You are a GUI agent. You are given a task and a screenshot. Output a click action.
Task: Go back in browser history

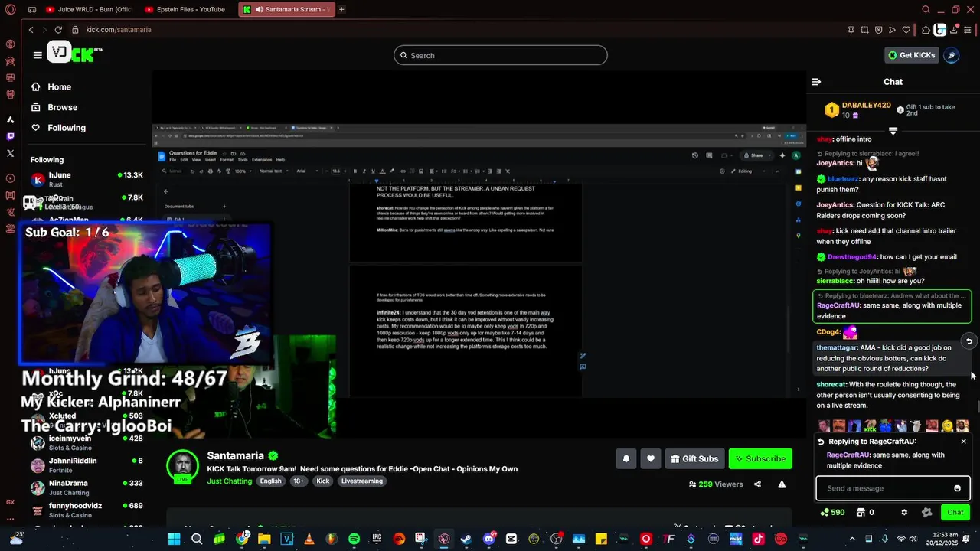click(31, 30)
